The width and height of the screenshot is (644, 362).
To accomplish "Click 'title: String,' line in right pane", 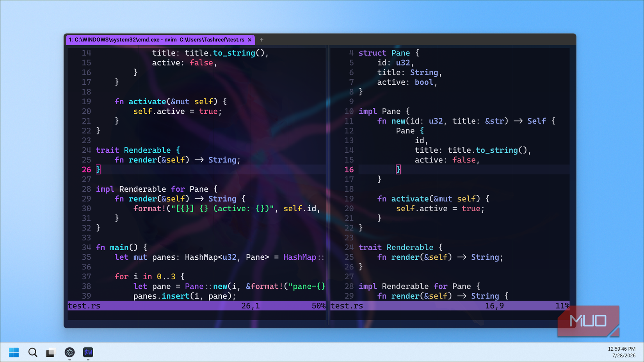I will click(x=410, y=73).
